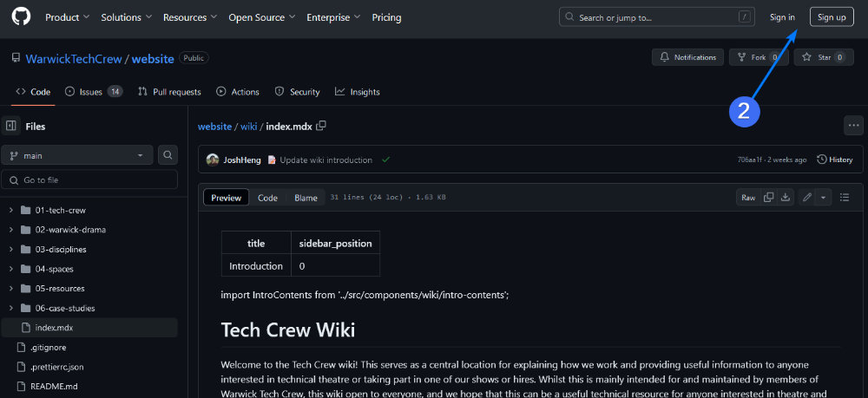Collapse the file tree side panel
The width and height of the screenshot is (868, 398).
coord(11,127)
